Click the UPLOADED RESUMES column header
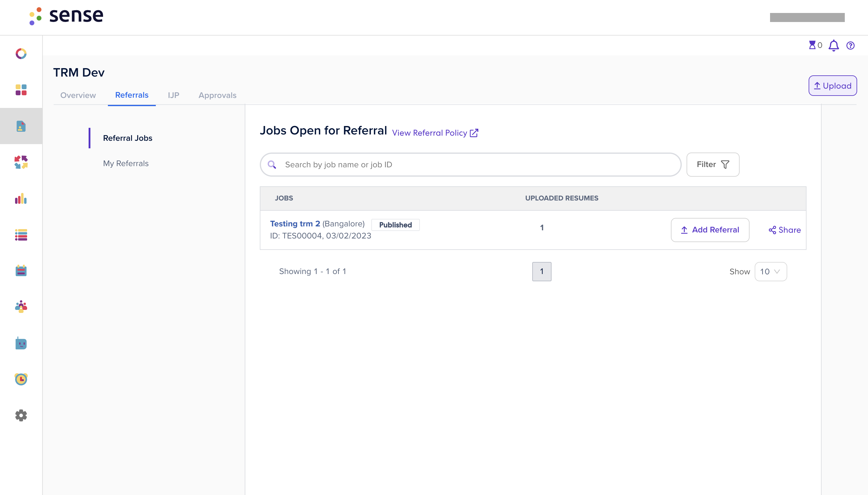868x495 pixels. coord(562,198)
